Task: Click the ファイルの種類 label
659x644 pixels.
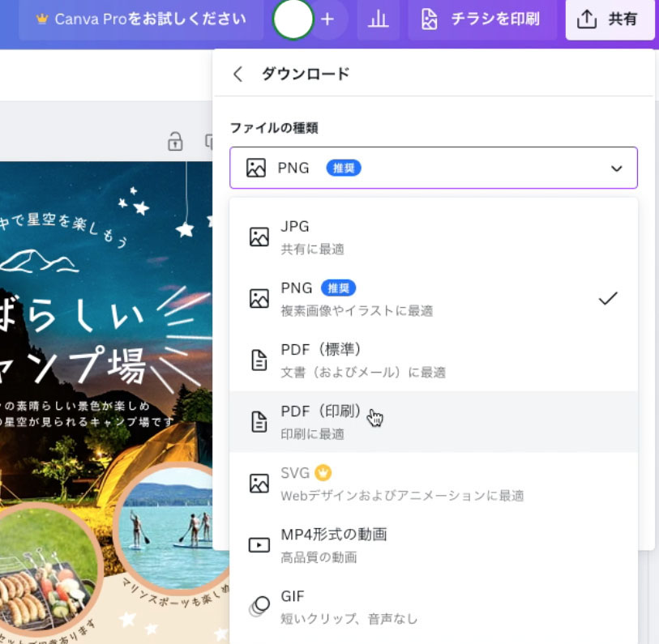Action: (274, 128)
